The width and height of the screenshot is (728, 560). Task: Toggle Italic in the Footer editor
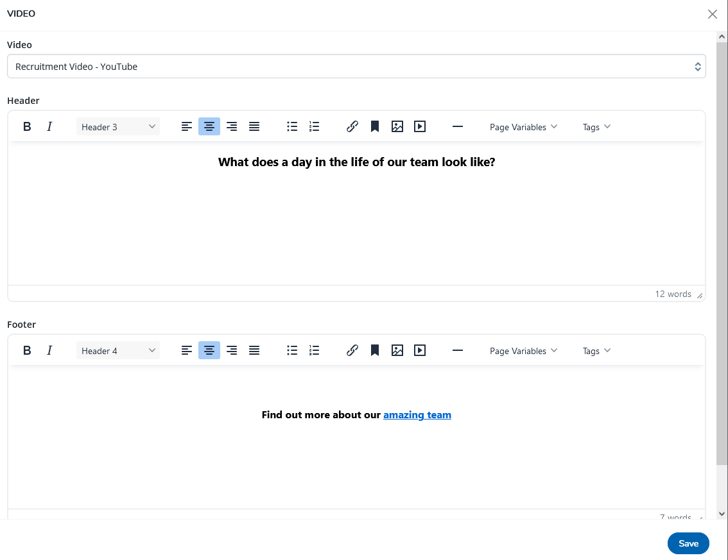coord(49,350)
